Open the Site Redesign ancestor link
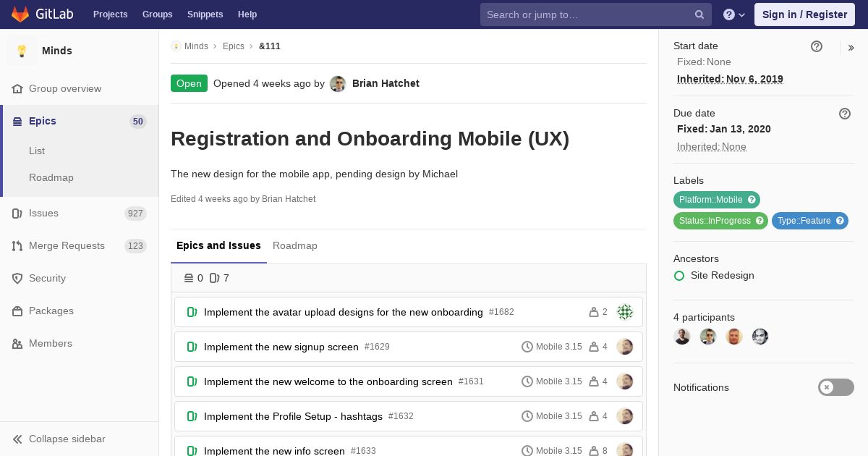 [723, 275]
